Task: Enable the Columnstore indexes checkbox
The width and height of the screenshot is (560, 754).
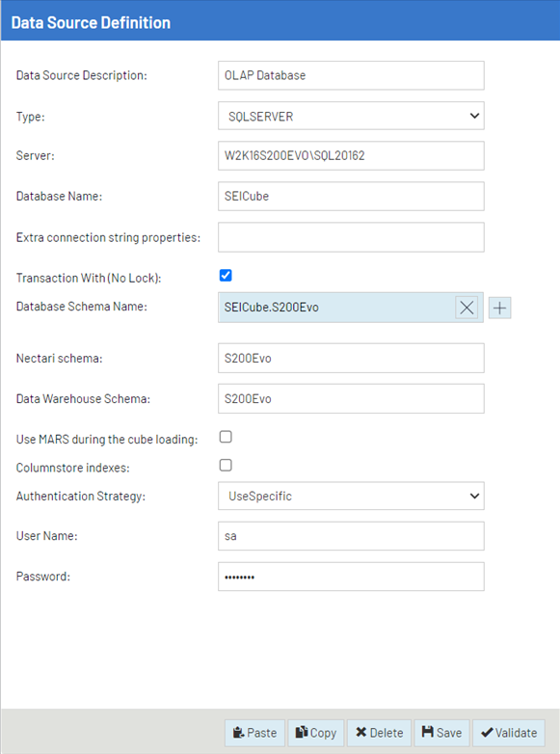Action: [x=226, y=465]
